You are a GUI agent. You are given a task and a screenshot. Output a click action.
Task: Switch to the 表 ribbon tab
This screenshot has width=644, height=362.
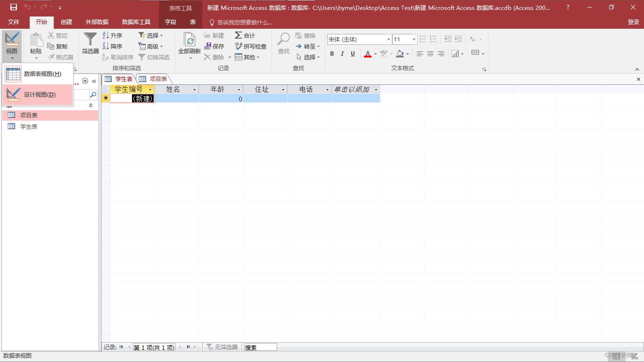[x=193, y=22]
